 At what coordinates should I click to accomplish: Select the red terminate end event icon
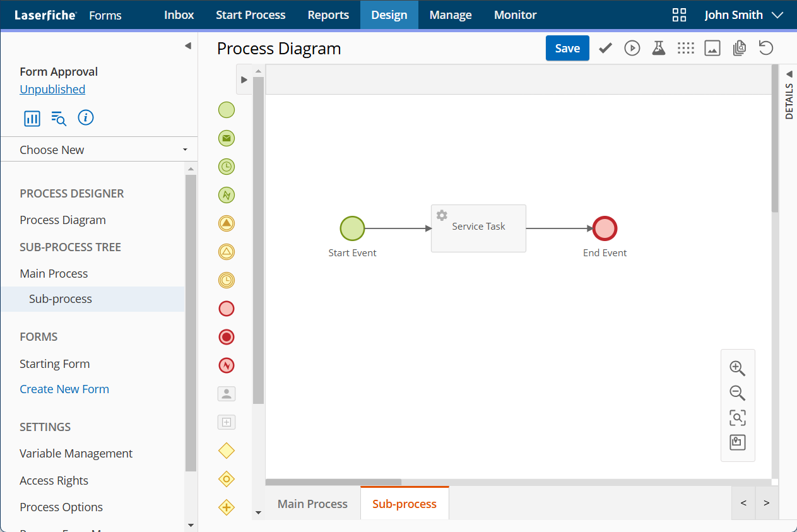point(226,336)
